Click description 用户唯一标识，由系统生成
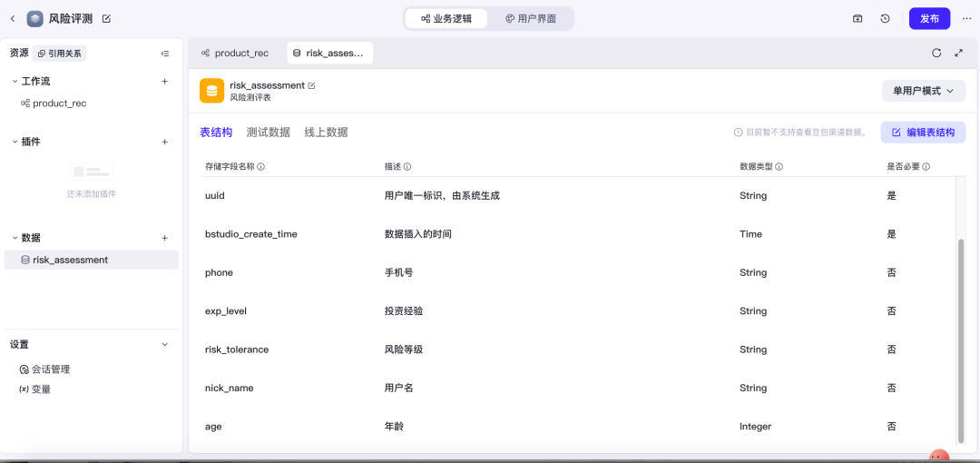The height and width of the screenshot is (463, 980). [442, 196]
